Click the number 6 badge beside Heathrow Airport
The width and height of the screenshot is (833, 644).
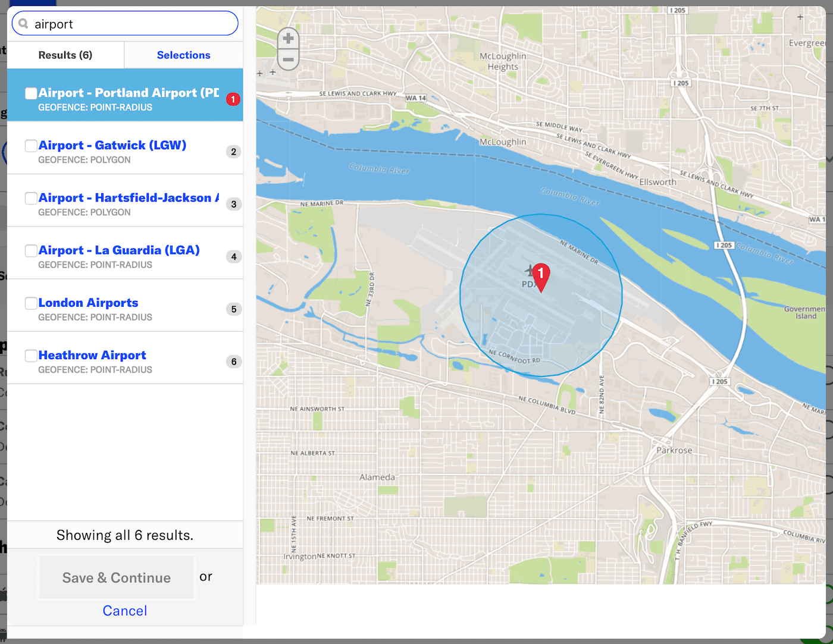click(233, 362)
